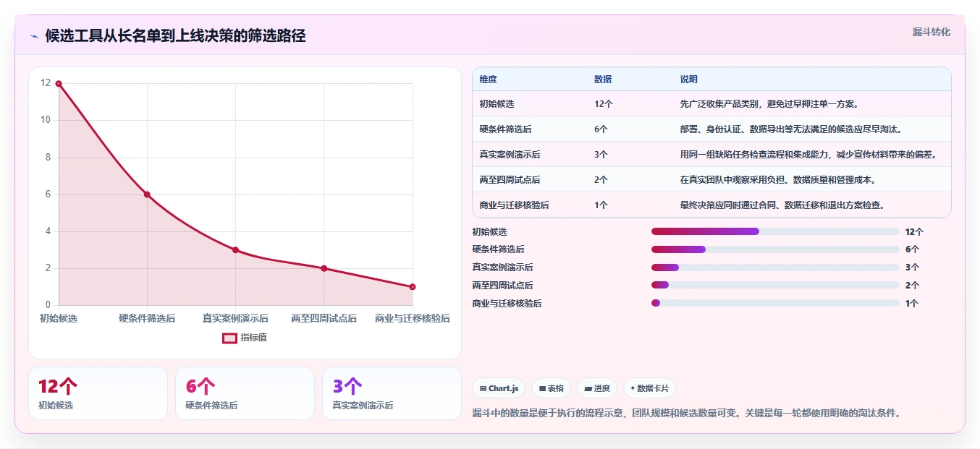Select the 初始候选 table row cell
This screenshot has width=980, height=449.
497,104
